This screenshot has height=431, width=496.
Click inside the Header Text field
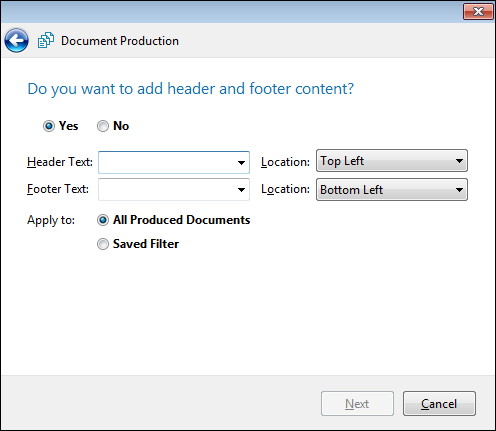click(167, 162)
